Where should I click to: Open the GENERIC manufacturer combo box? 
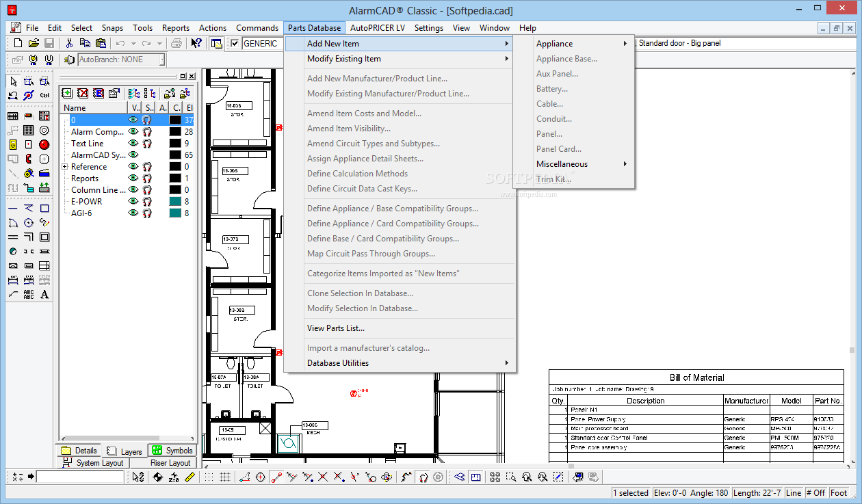click(262, 44)
